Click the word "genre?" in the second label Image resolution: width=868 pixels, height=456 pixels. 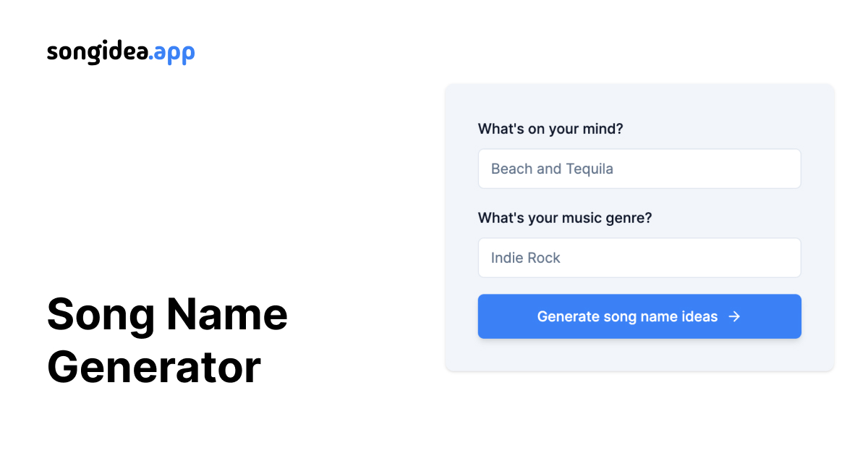pyautogui.click(x=629, y=218)
